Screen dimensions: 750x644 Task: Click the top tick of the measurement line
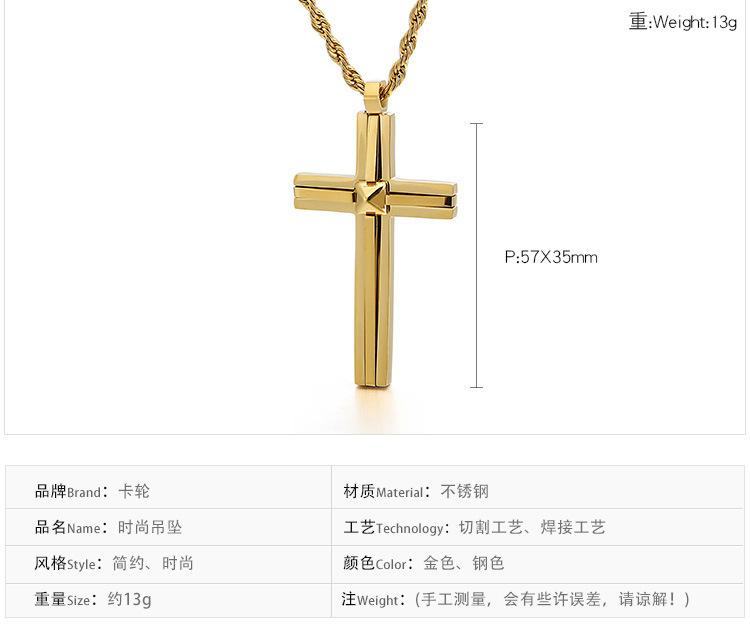476,123
